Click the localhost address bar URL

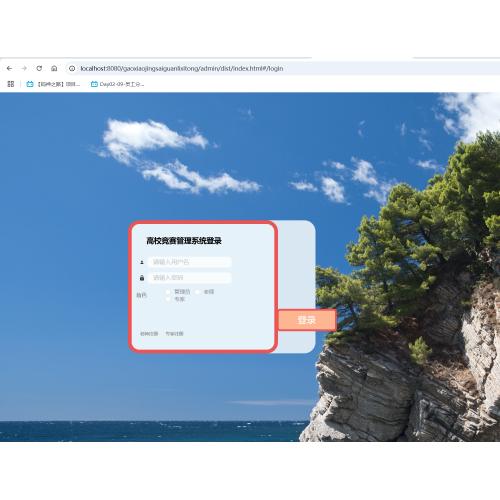(x=182, y=68)
